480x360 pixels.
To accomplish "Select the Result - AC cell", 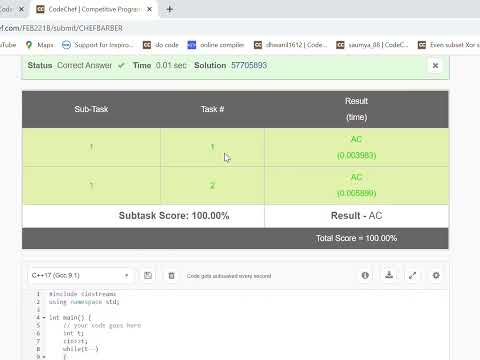I will tap(356, 216).
